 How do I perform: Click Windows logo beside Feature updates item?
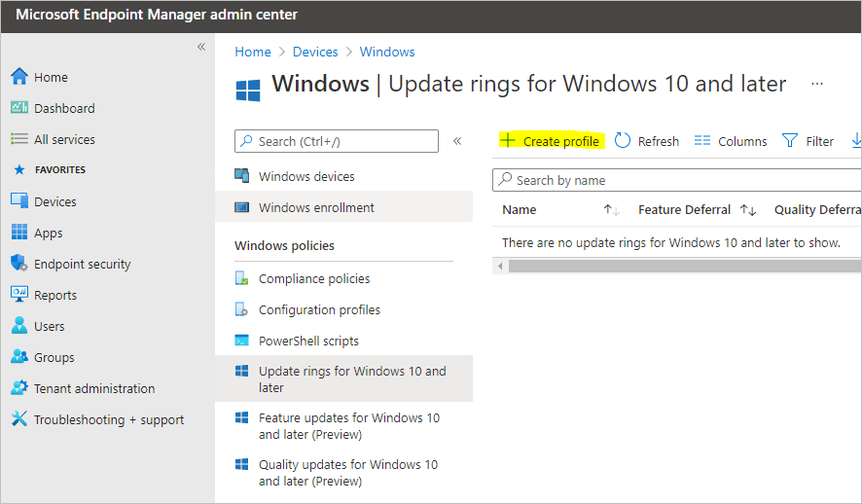click(x=242, y=417)
